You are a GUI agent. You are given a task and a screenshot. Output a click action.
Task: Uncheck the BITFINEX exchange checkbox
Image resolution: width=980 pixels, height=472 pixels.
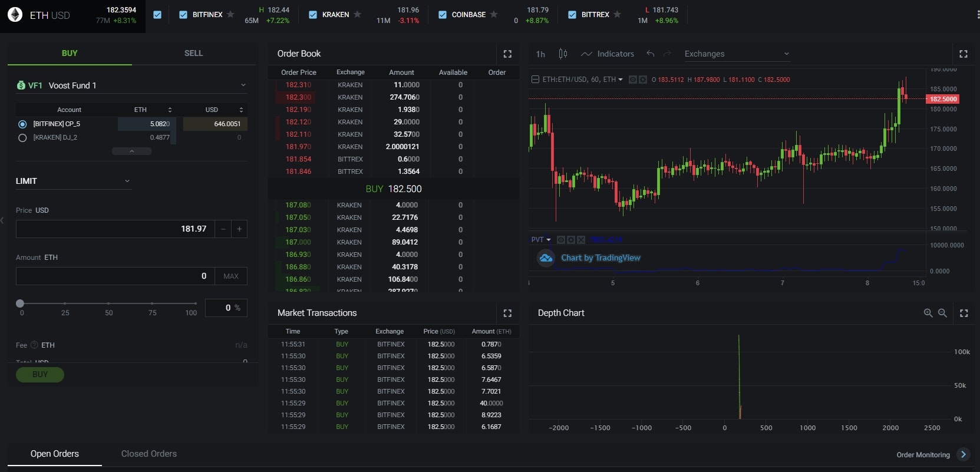(183, 15)
